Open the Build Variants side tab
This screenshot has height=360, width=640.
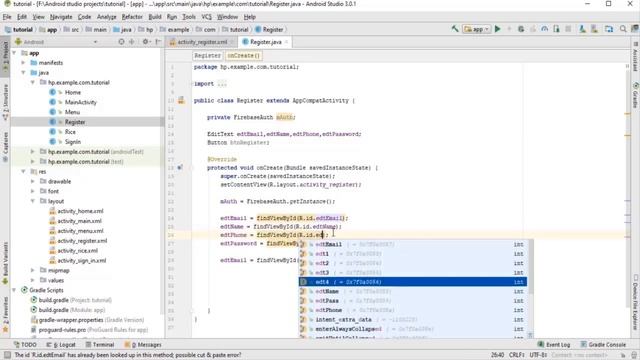(5, 263)
